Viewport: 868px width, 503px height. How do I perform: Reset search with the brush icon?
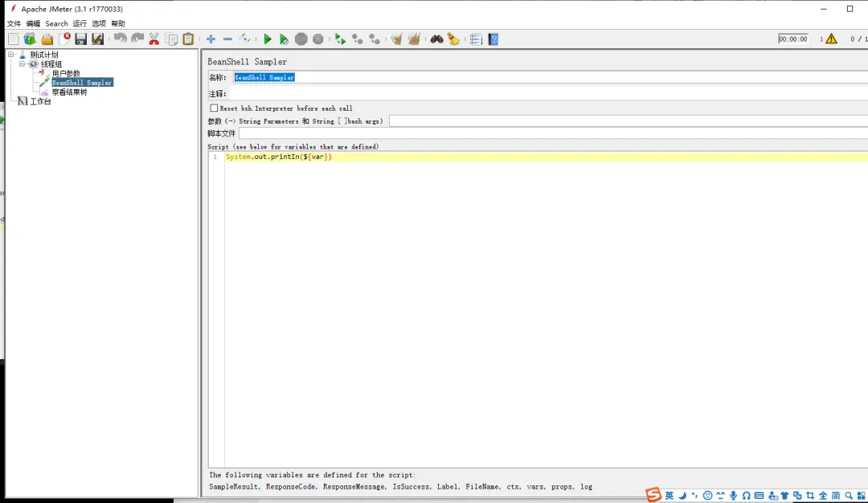click(453, 39)
